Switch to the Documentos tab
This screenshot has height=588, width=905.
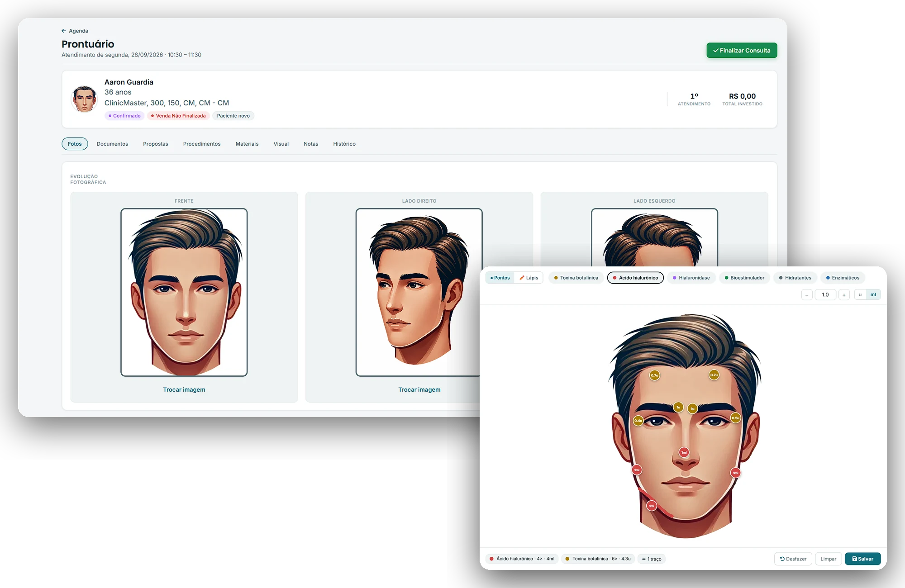click(x=112, y=144)
